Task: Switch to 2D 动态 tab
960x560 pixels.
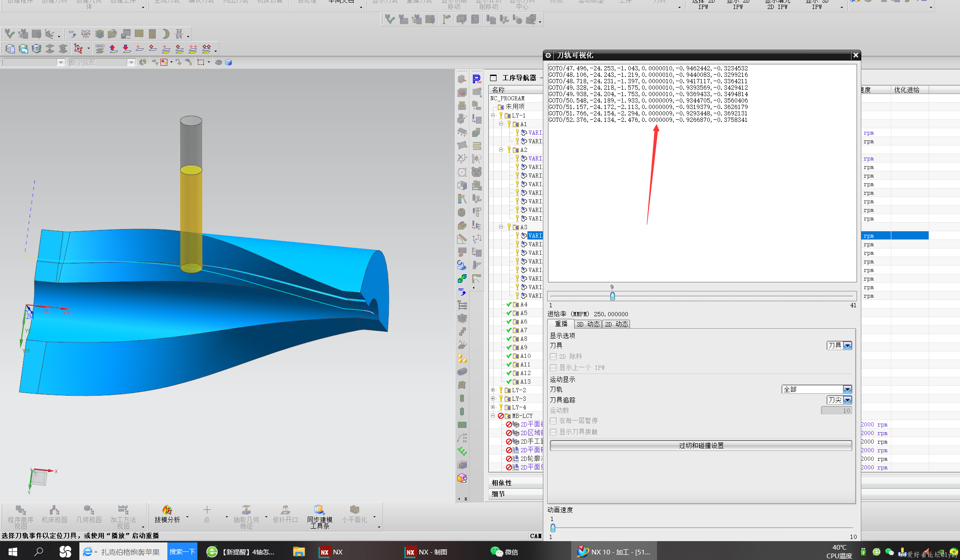Action: 616,324
